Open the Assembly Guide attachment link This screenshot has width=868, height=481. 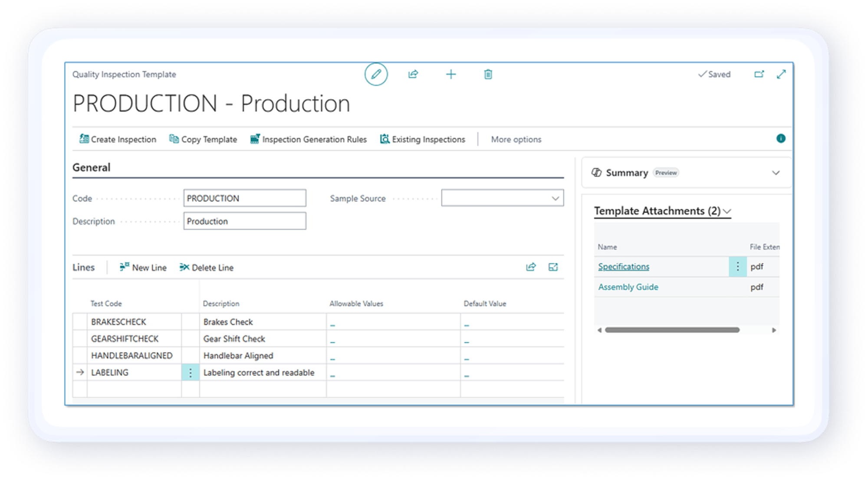point(628,287)
